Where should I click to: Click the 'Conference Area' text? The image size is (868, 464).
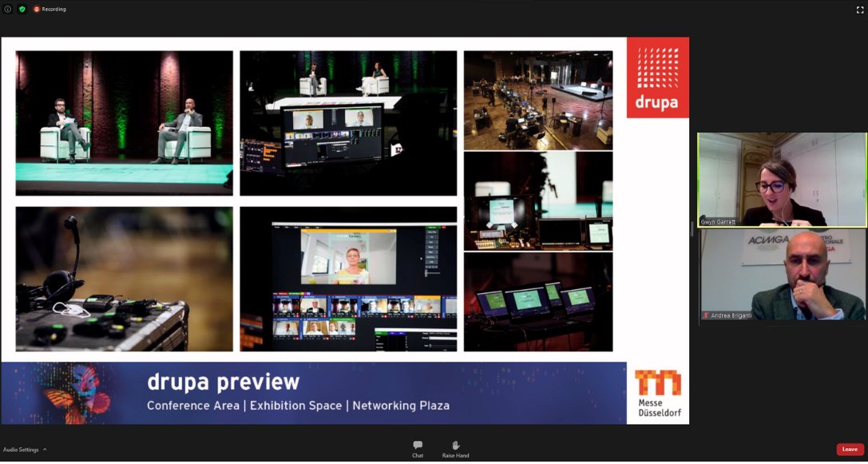tap(192, 406)
